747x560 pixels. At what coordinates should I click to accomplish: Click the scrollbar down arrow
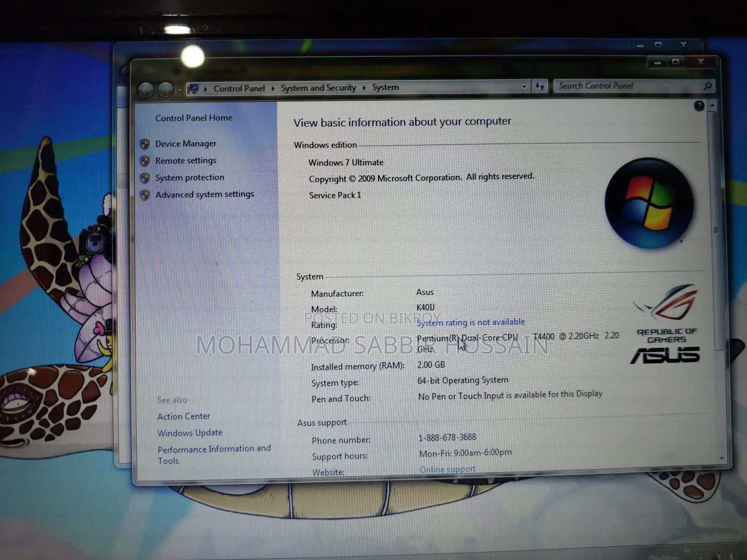point(722,458)
